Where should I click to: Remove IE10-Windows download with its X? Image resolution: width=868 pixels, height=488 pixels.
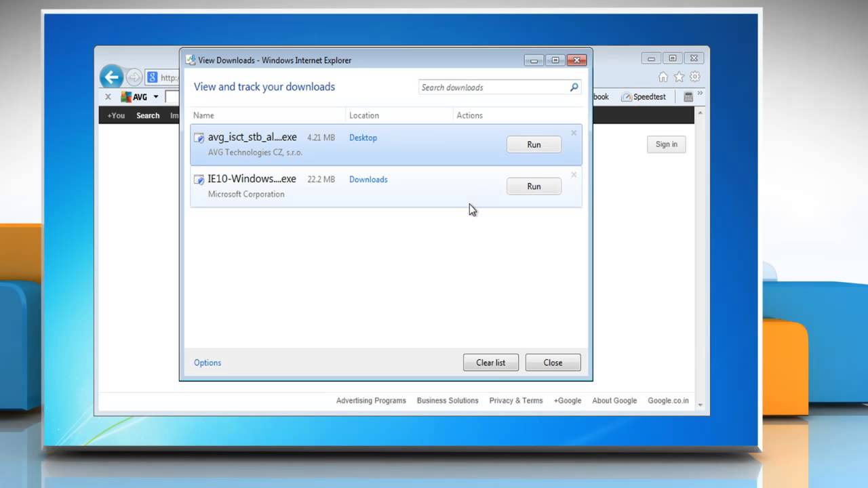[x=574, y=175]
